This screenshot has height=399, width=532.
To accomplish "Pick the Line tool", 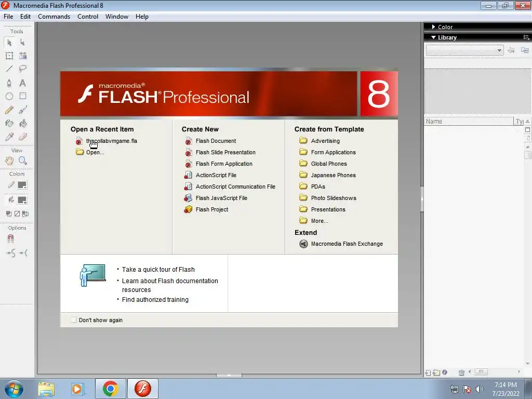I will 9,69.
